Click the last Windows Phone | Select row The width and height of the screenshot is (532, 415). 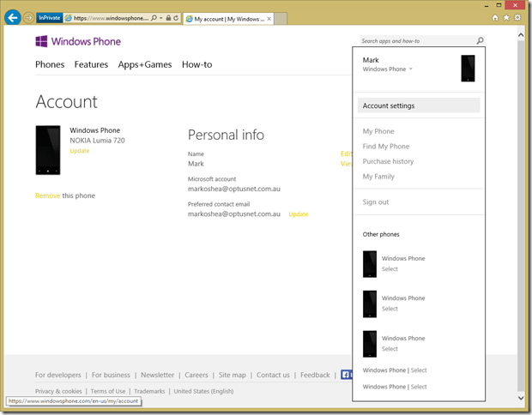pyautogui.click(x=395, y=387)
